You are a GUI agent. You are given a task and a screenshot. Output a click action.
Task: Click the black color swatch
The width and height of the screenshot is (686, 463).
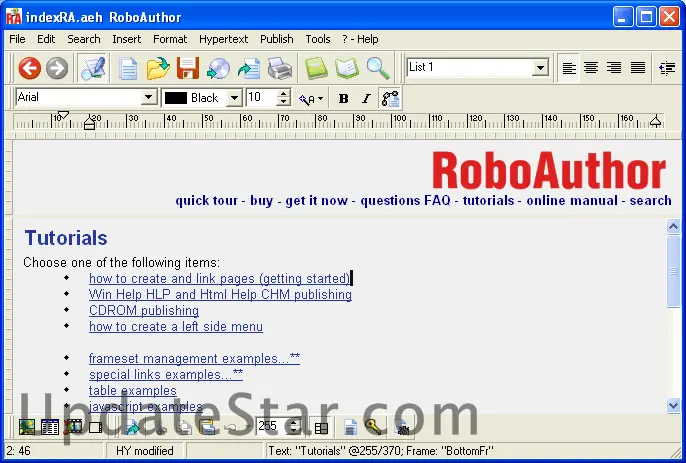click(x=176, y=98)
